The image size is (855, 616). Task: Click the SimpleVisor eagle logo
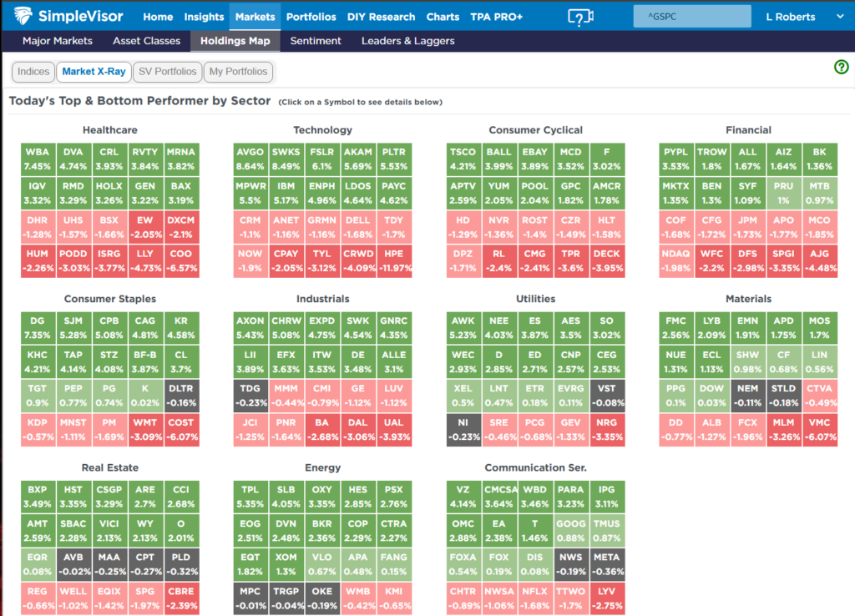(x=23, y=16)
